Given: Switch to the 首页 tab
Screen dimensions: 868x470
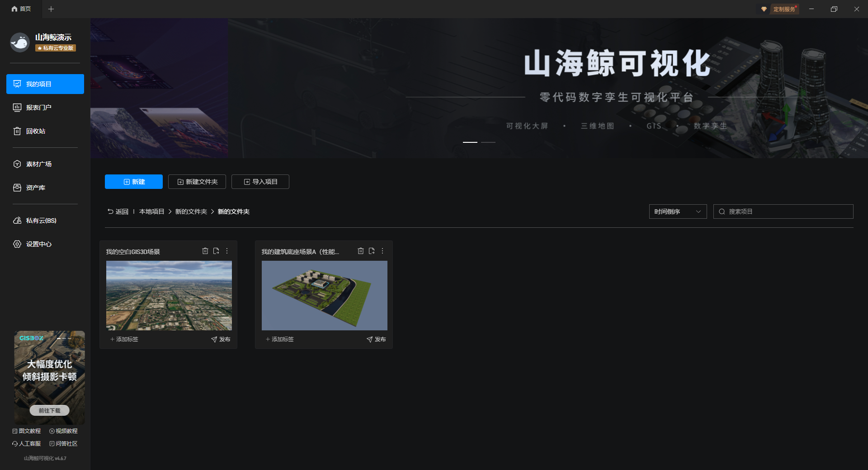Looking at the screenshot, I should pos(21,9).
